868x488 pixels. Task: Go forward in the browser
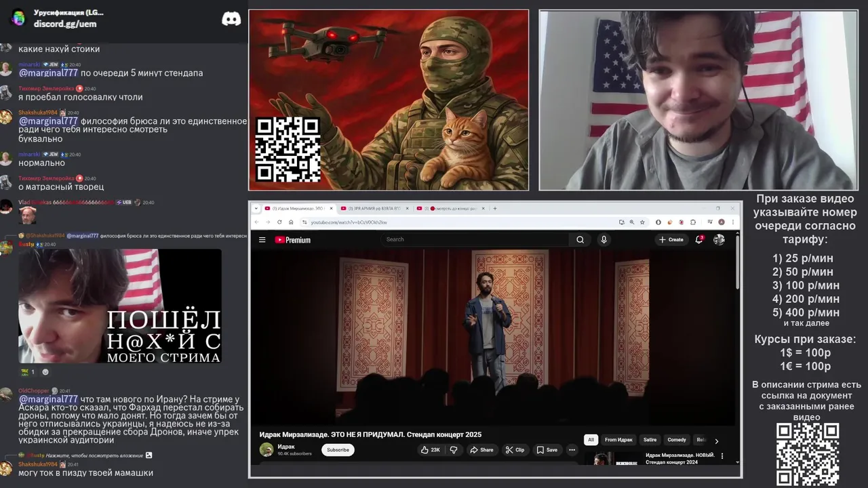(268, 222)
